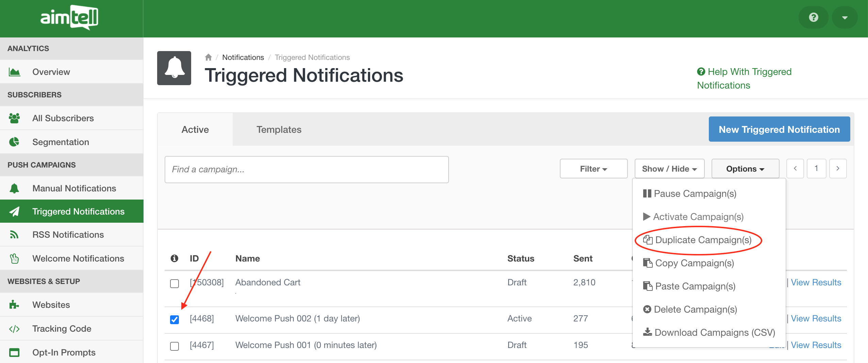Viewport: 868px width, 363px height.
Task: Expand the Show / Hide dropdown
Action: coord(669,169)
